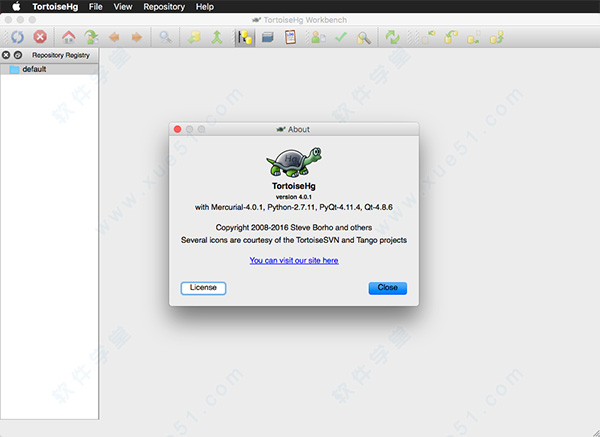Click the TortoiseHg turtle logo image
The width and height of the screenshot is (600, 437).
(294, 162)
